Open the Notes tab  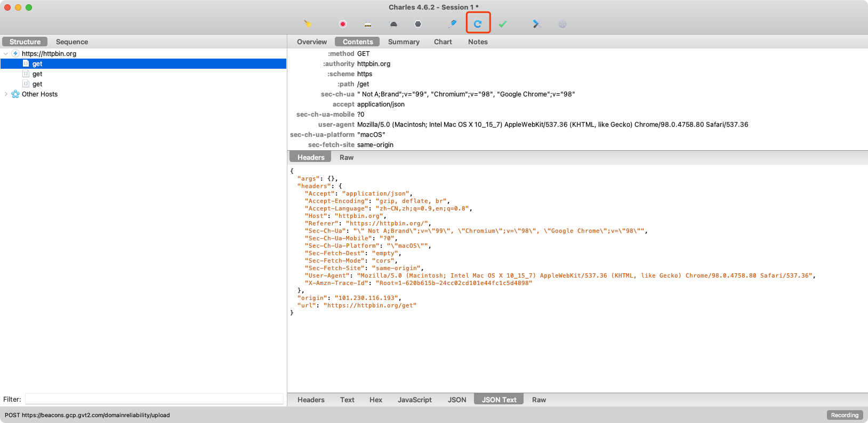[x=478, y=42]
